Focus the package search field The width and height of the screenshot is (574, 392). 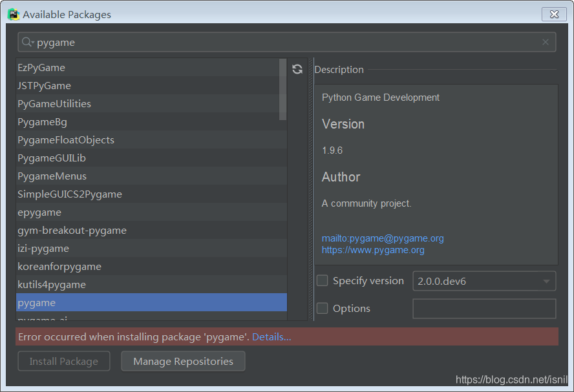pyautogui.click(x=287, y=42)
